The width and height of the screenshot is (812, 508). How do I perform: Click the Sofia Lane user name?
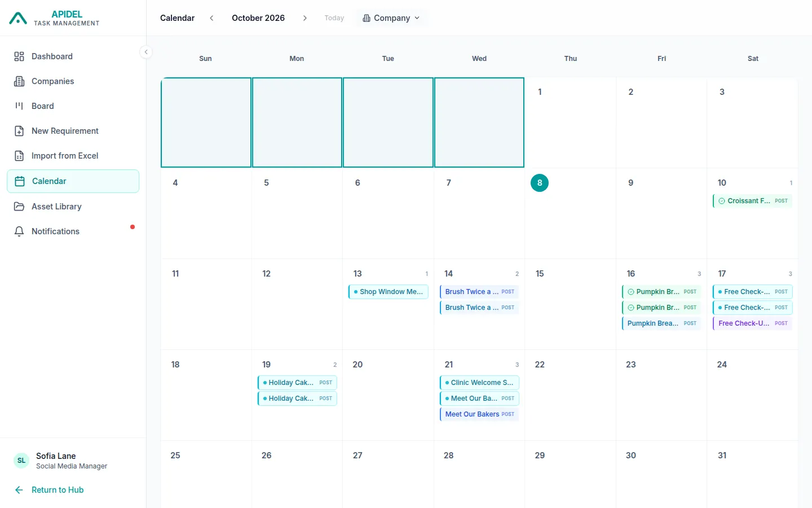(x=56, y=456)
